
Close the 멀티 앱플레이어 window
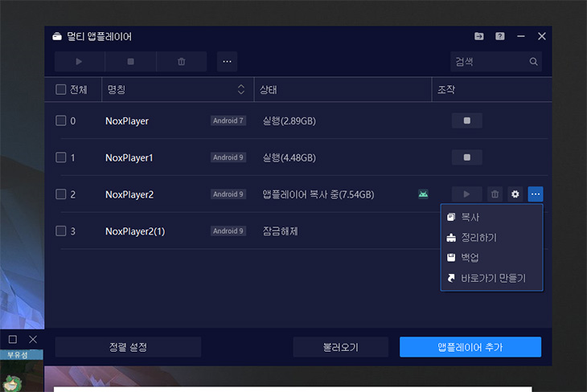pyautogui.click(x=542, y=36)
